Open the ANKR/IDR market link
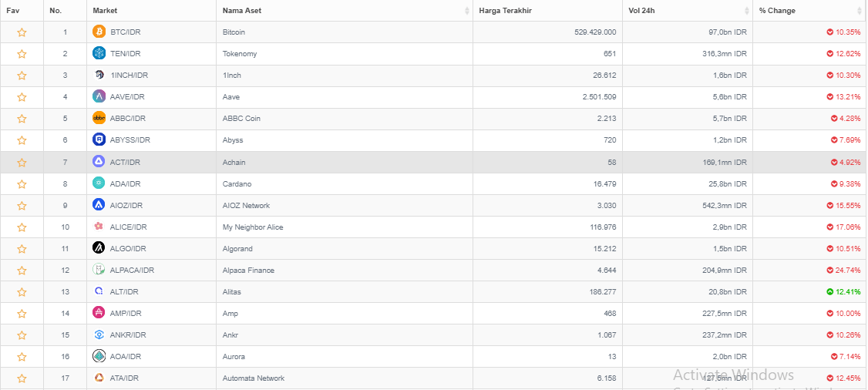Screen dimensions: 868x390 tap(128, 335)
